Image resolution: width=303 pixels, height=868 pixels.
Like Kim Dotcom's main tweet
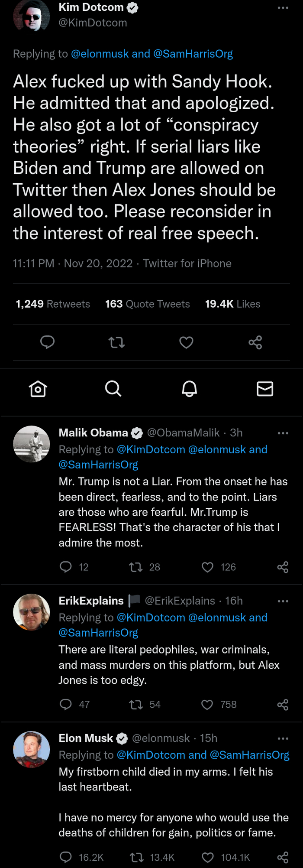click(186, 343)
